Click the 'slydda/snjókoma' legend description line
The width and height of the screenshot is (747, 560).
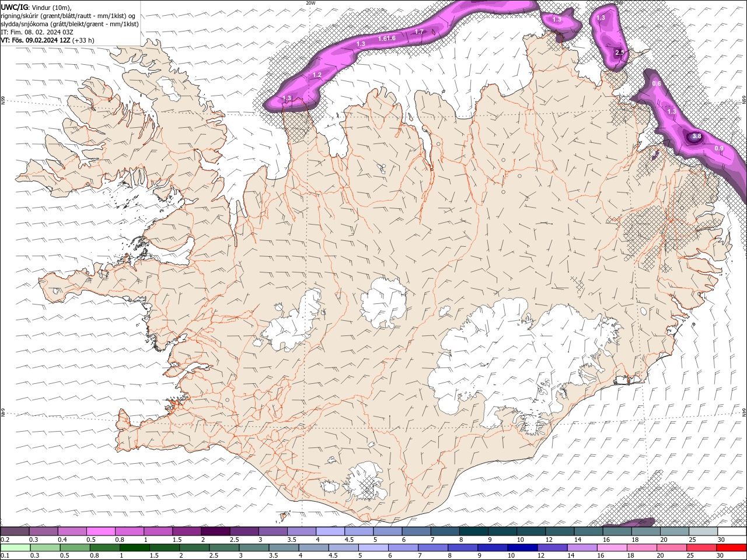click(x=69, y=23)
